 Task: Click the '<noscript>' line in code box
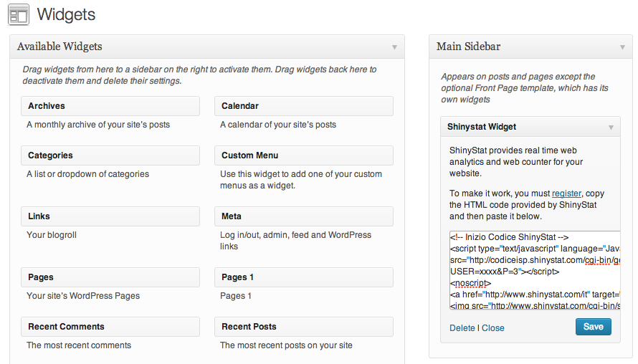[471, 283]
